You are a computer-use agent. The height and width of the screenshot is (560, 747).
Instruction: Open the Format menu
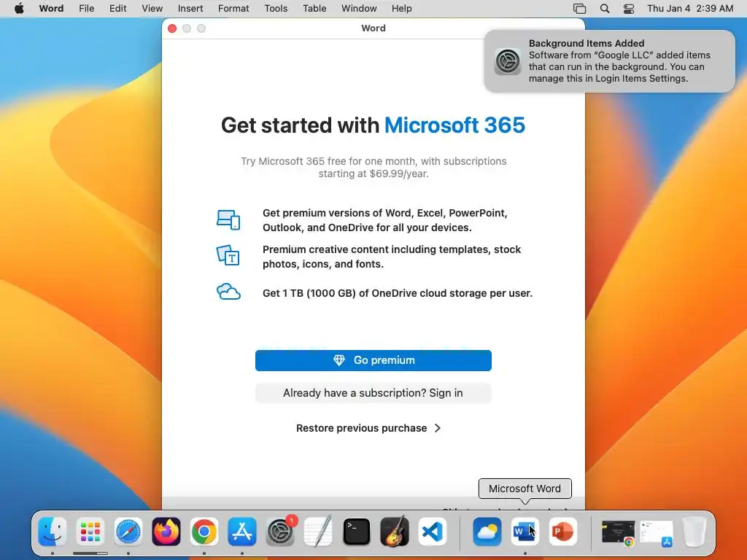click(233, 9)
